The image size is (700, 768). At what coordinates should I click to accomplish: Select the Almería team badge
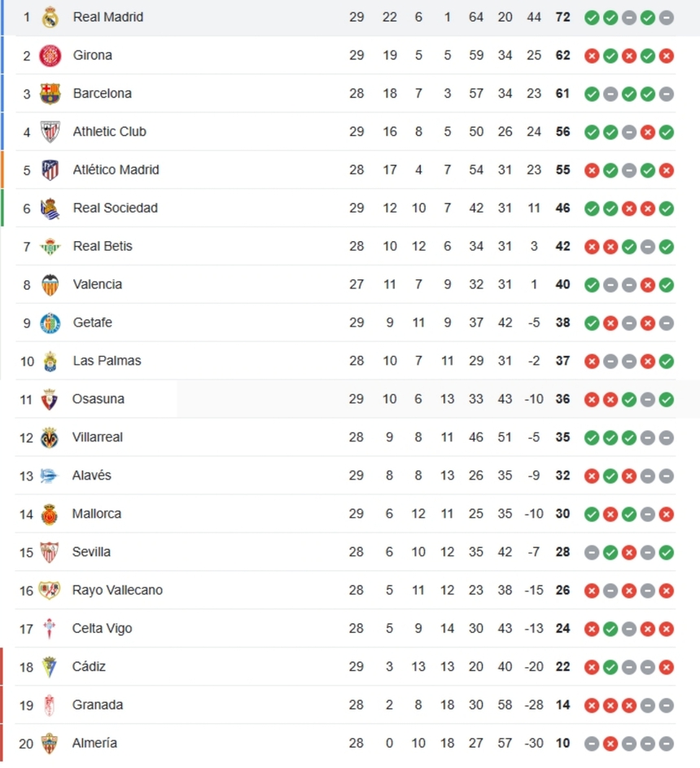(x=50, y=743)
